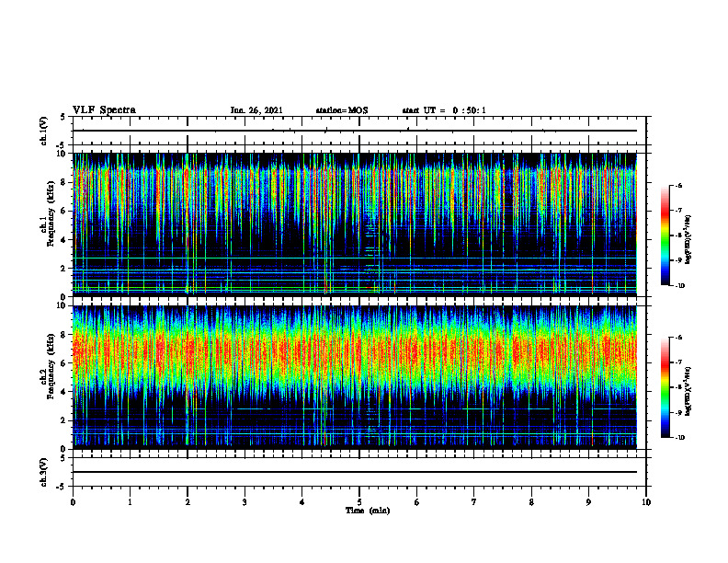The image size is (728, 563).
Task: Click the "ch.1(V)" axis label
Action: [x=43, y=131]
